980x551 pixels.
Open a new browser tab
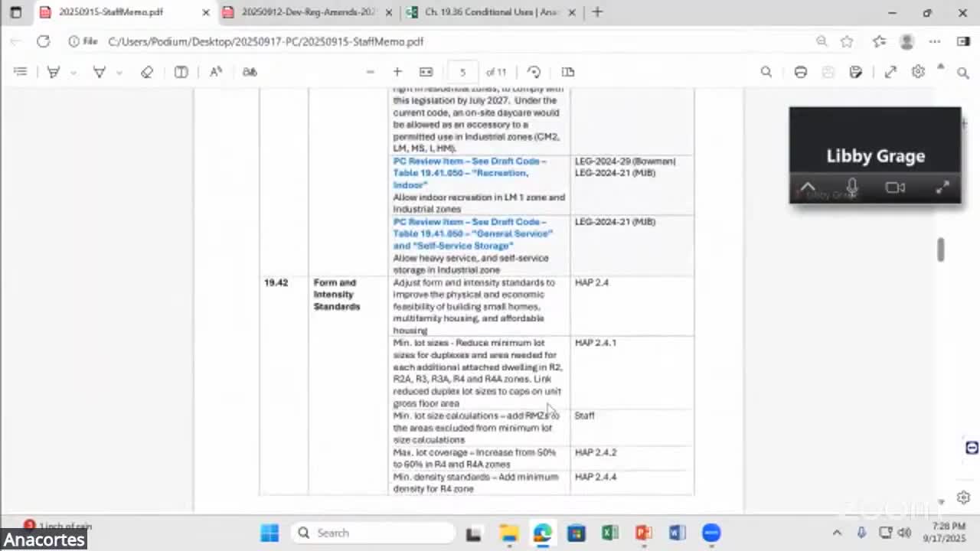(x=598, y=12)
